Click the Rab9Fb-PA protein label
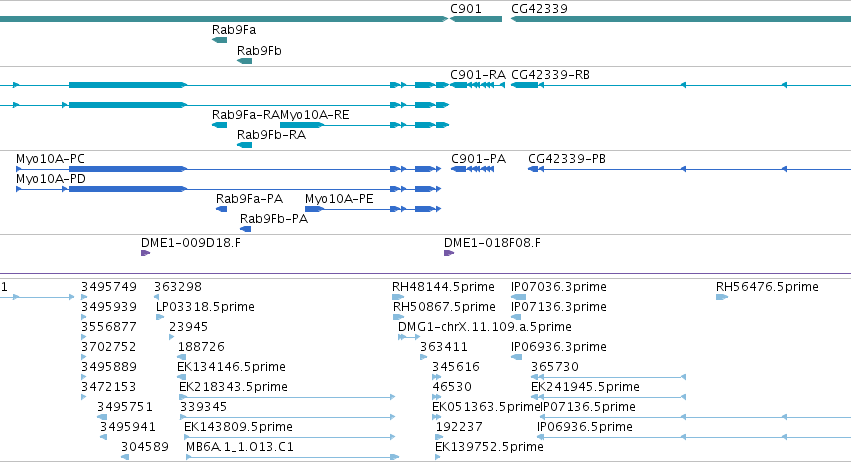Viewport: 851px width, 462px height. (274, 219)
